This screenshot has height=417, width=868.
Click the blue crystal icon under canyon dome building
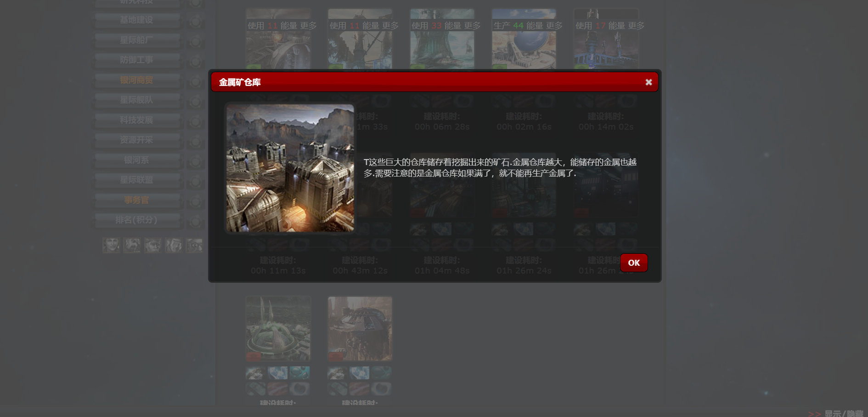point(359,373)
